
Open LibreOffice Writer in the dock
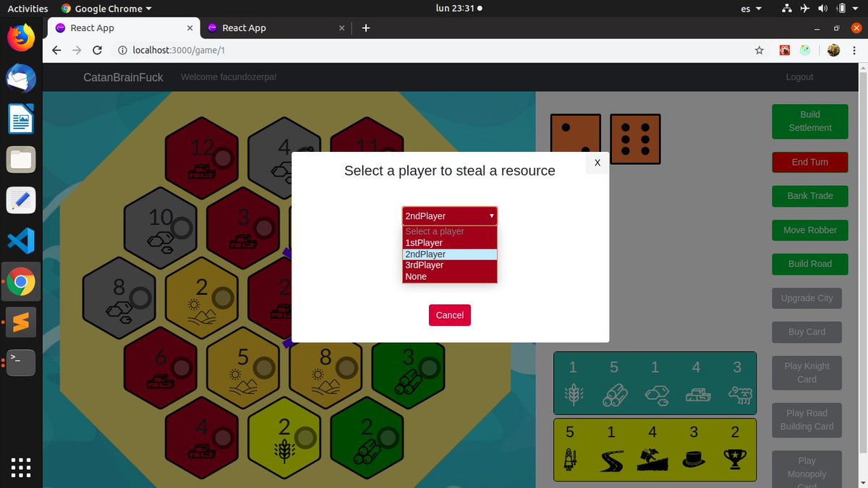coord(21,119)
